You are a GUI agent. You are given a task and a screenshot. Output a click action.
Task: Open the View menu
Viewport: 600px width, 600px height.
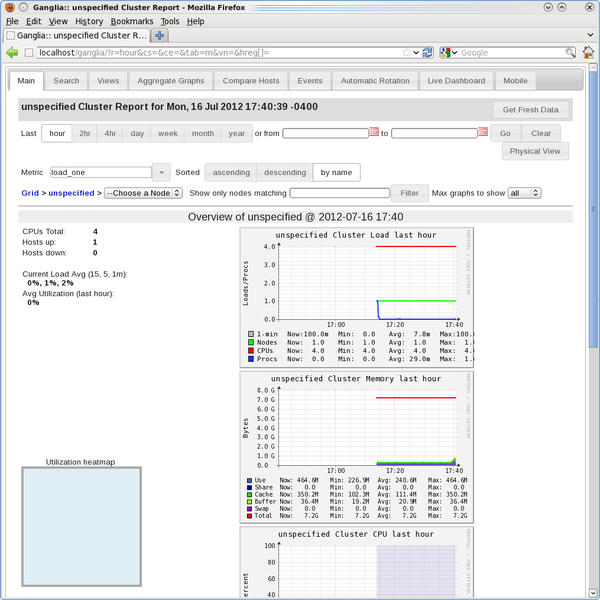58,21
